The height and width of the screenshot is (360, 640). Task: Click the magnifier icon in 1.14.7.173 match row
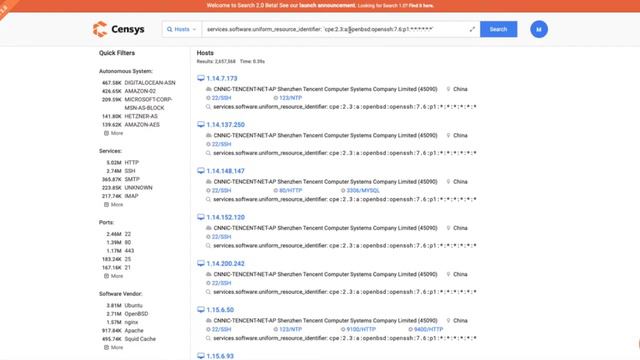(x=208, y=107)
